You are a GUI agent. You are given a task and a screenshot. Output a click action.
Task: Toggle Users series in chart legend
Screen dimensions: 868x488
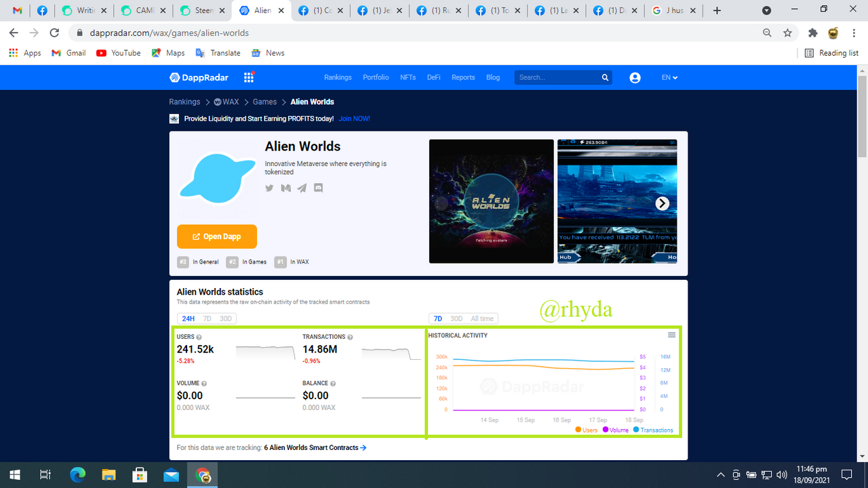point(587,430)
